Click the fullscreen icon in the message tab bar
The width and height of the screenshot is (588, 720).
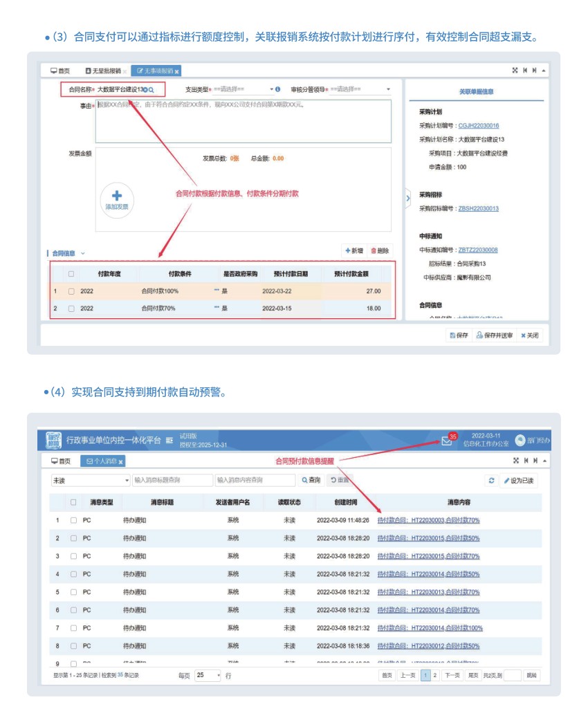(515, 461)
